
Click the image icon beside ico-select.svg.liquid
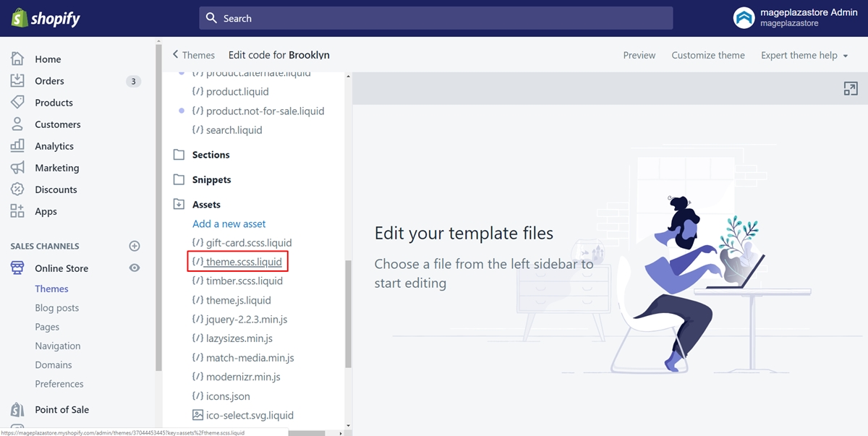[197, 415]
